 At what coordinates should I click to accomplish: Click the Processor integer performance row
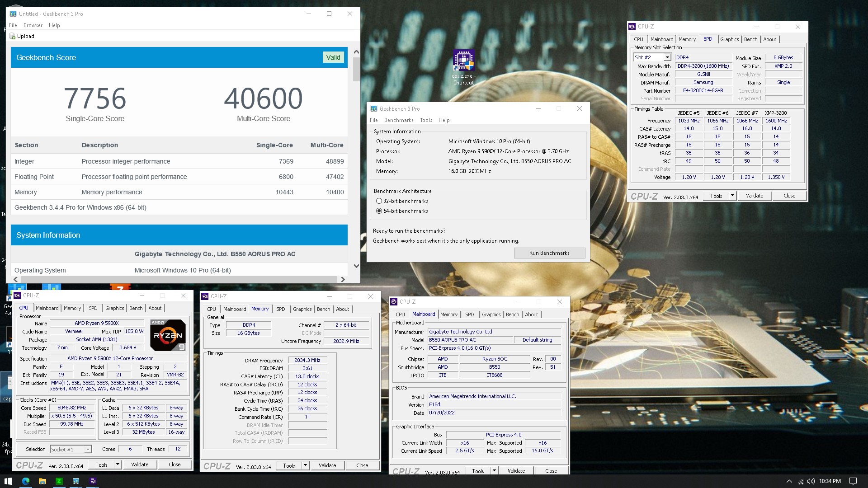(179, 161)
